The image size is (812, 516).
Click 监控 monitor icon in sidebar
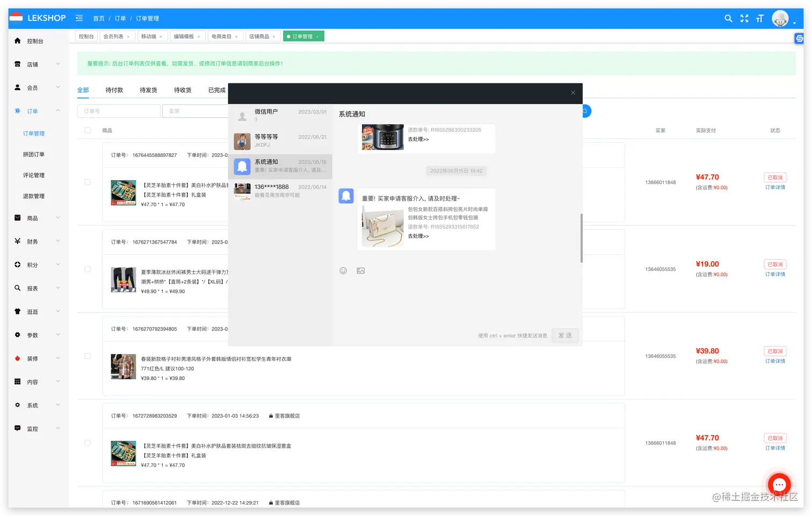[x=17, y=428]
